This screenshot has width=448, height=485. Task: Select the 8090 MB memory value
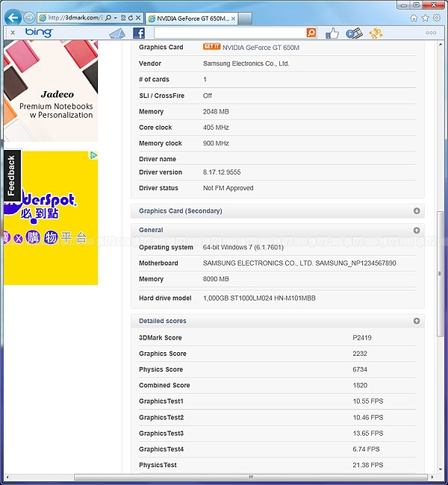(216, 279)
